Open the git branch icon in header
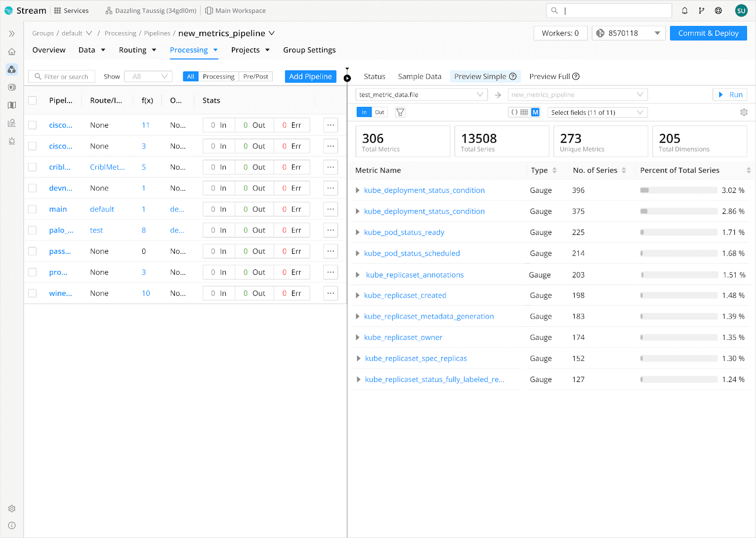This screenshot has width=756, height=538. point(701,10)
